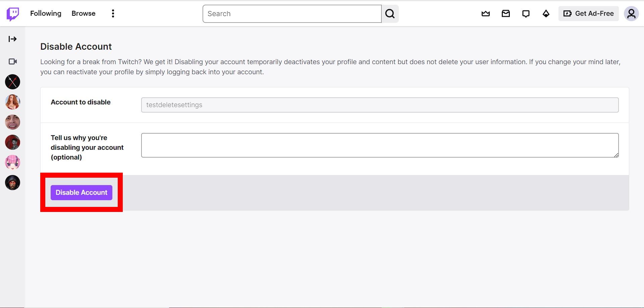Image resolution: width=644 pixels, height=308 pixels.
Task: Open the red-haired streamer channel avatar
Action: coord(12,102)
